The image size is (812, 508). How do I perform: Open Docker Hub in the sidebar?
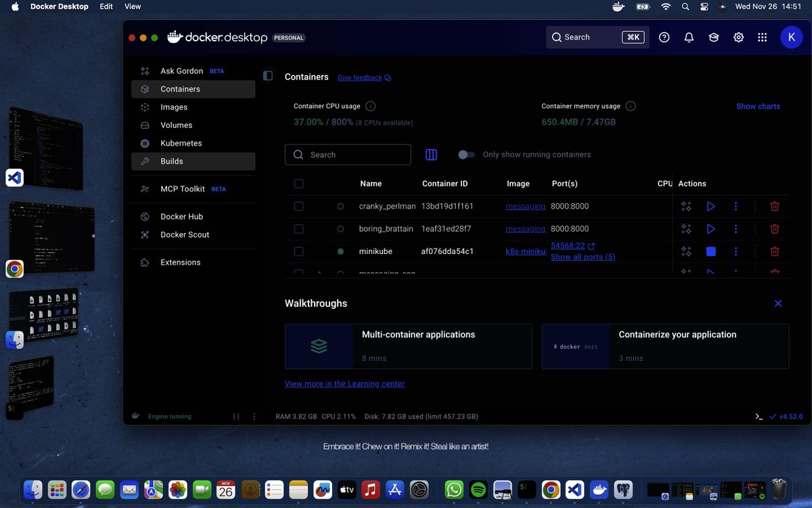coord(193,217)
